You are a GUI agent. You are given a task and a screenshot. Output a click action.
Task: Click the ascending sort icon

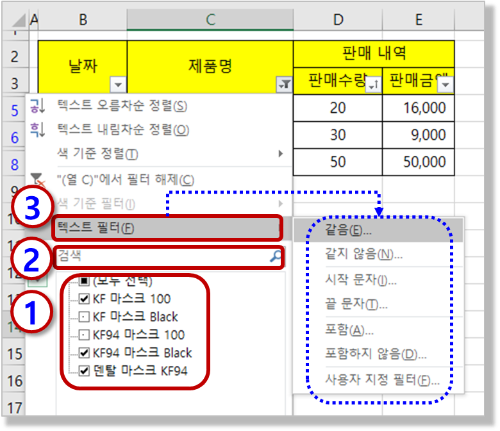pos(38,106)
